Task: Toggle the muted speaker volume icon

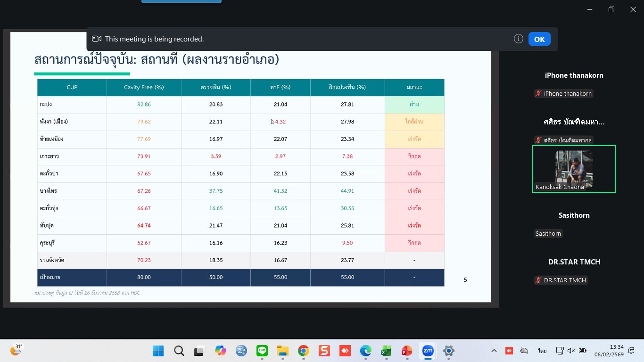Action: coord(571,351)
